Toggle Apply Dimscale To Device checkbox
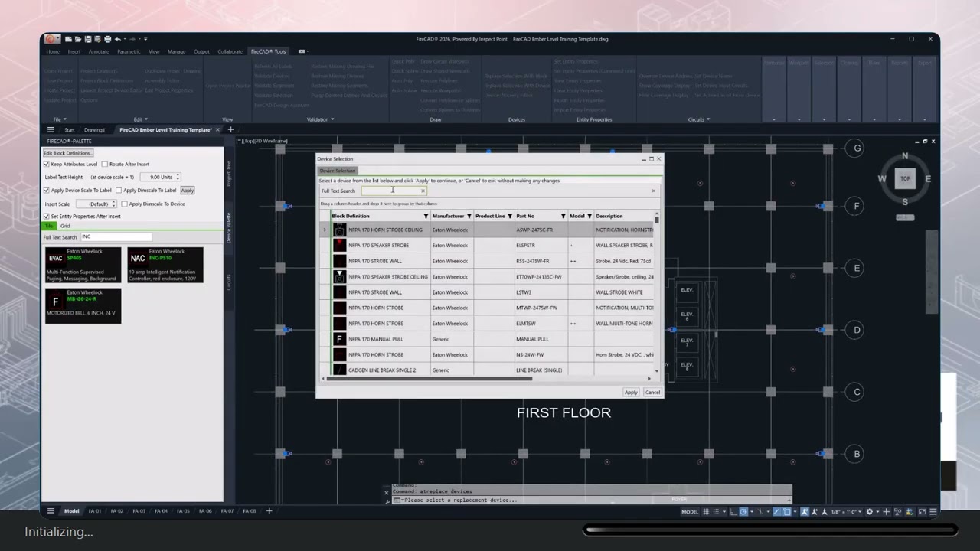Image resolution: width=980 pixels, height=551 pixels. [124, 204]
